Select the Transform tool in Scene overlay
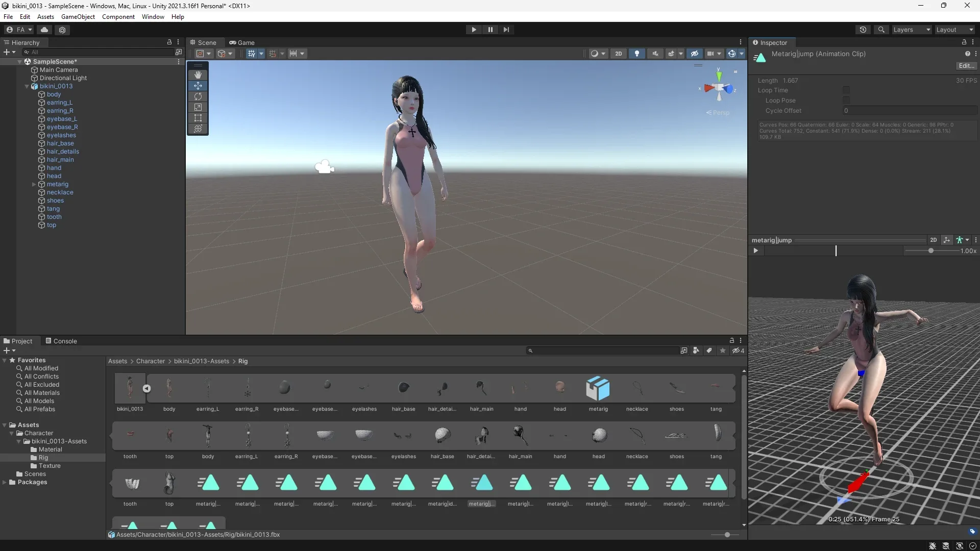Screen dimensions: 980x551 click(198, 129)
